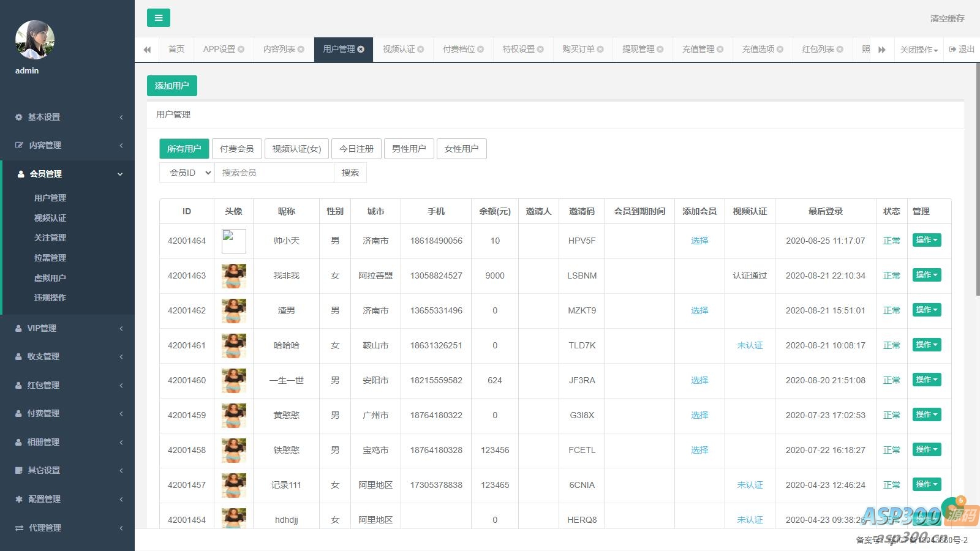Close the 视频认证 tab with its x icon
The image size is (980, 551).
tap(421, 50)
